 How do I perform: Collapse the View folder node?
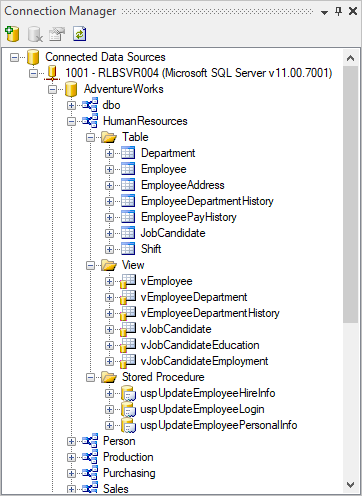(90, 265)
